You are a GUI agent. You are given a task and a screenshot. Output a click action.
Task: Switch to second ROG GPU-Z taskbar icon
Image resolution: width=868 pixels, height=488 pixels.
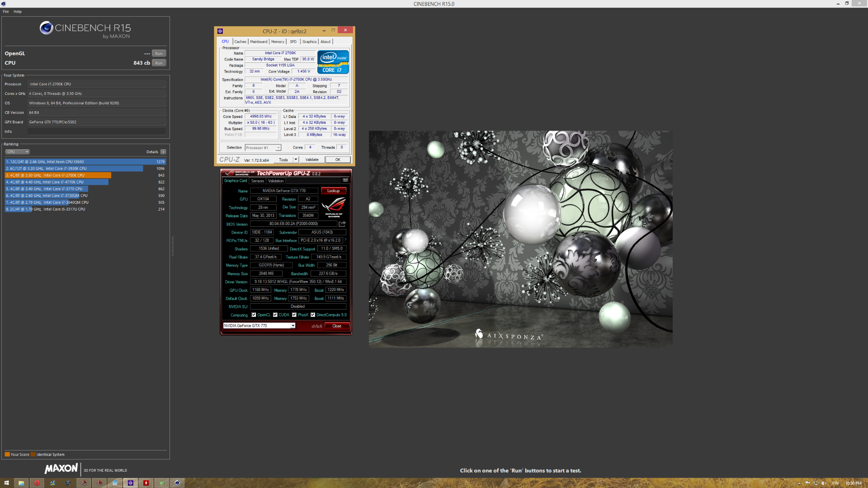(x=99, y=483)
